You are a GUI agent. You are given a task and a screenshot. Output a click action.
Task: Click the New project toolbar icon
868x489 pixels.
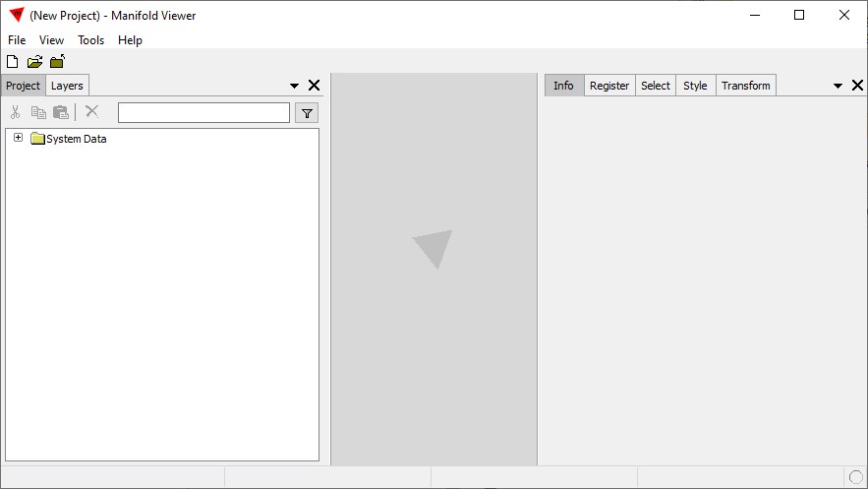pos(12,61)
